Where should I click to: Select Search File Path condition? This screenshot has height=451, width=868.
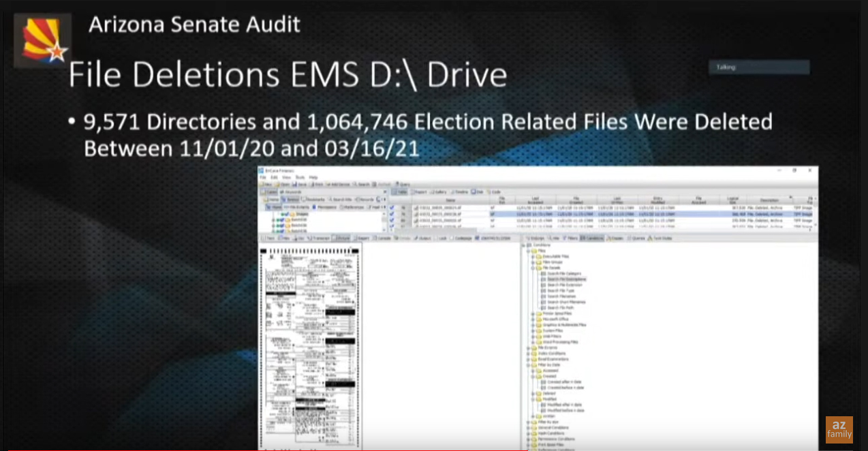pos(561,307)
